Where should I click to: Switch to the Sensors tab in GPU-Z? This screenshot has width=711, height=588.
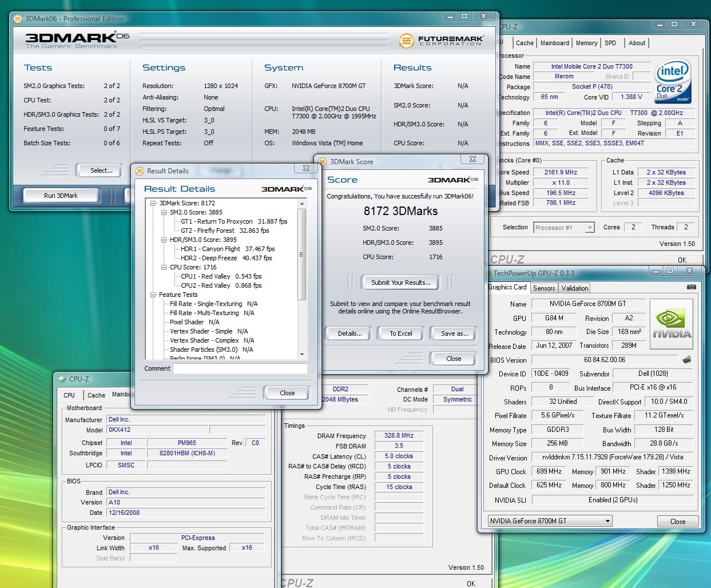[x=543, y=288]
